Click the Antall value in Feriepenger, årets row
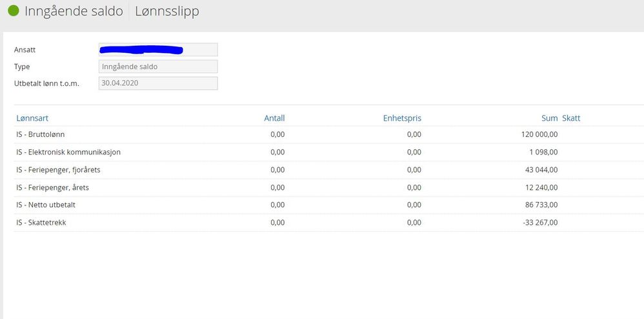 click(x=277, y=187)
